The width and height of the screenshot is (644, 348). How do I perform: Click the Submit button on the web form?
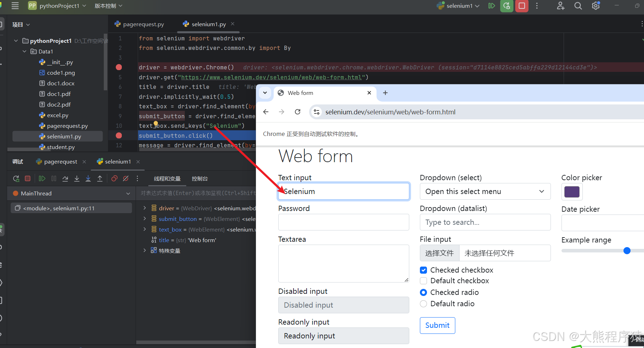(437, 325)
